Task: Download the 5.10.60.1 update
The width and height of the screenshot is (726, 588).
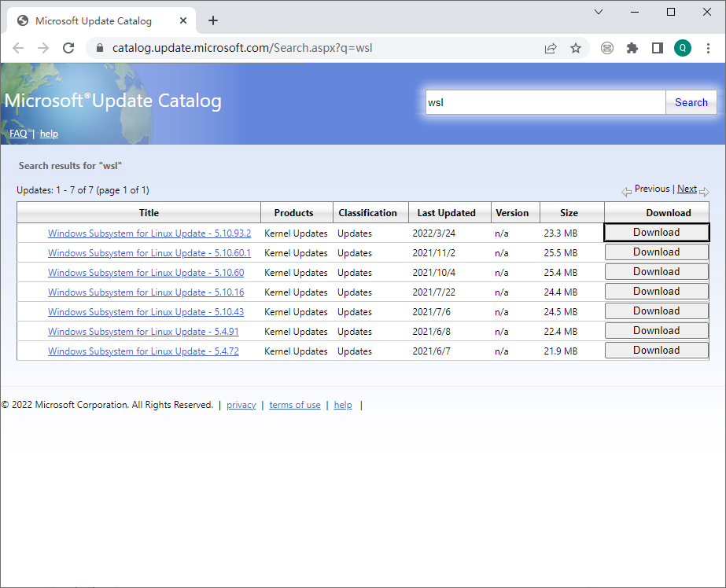Action: pyautogui.click(x=657, y=252)
